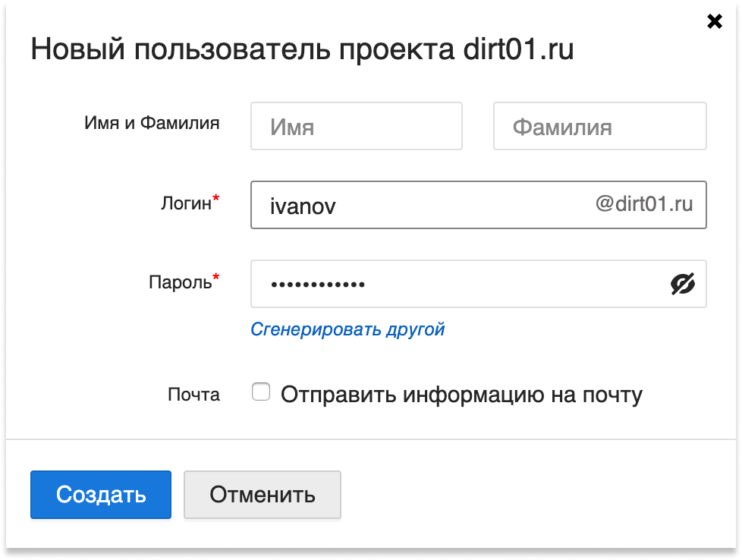Generate another password via 'Сгенерировать другой'

347,329
